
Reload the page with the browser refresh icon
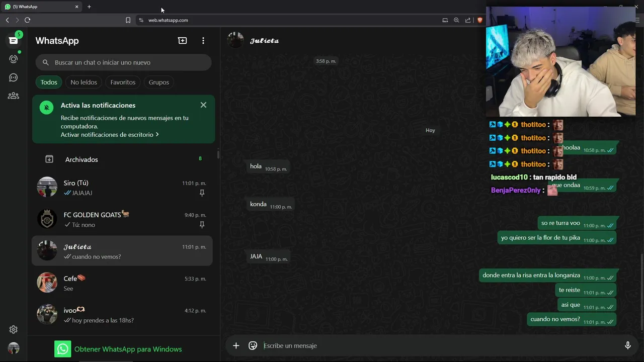[x=27, y=20]
